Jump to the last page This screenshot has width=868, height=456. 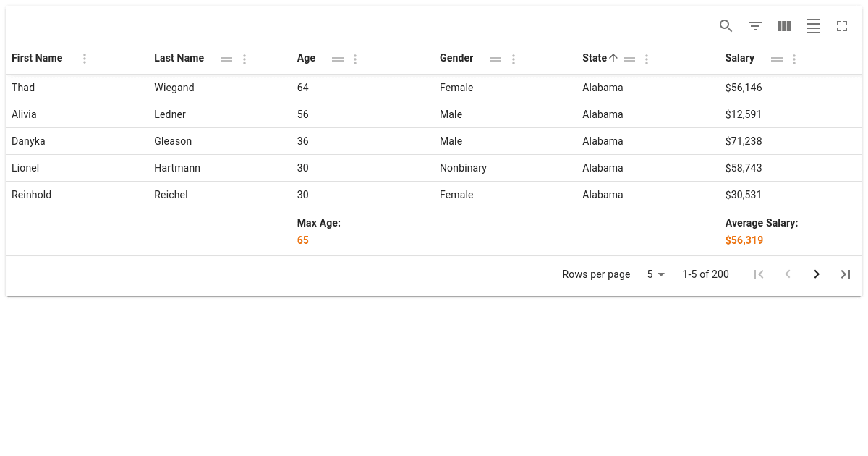tap(845, 274)
